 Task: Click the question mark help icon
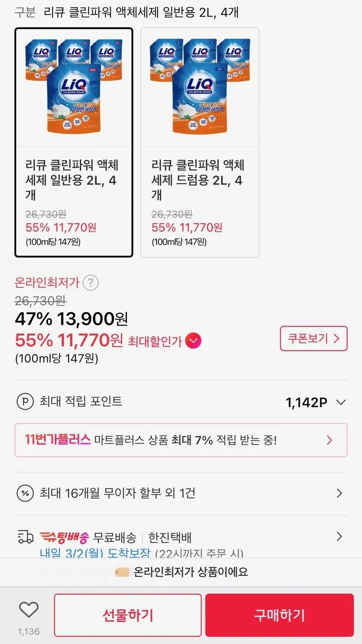click(91, 283)
